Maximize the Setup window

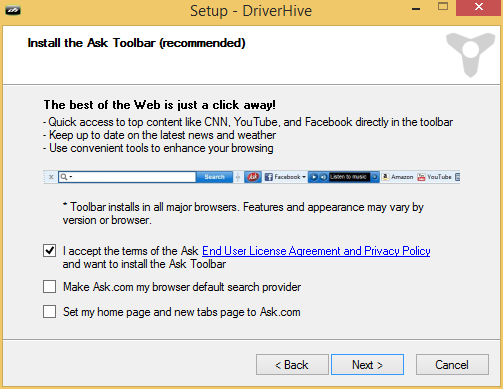coord(443,7)
